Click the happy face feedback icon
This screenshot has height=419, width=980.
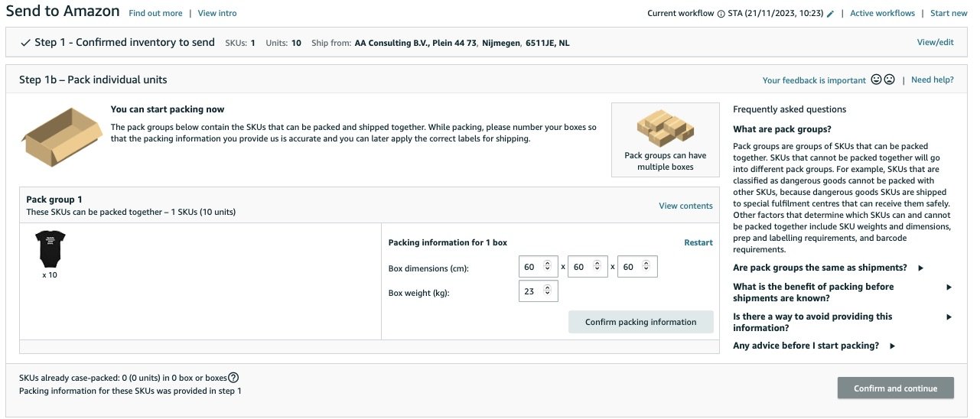coord(876,80)
